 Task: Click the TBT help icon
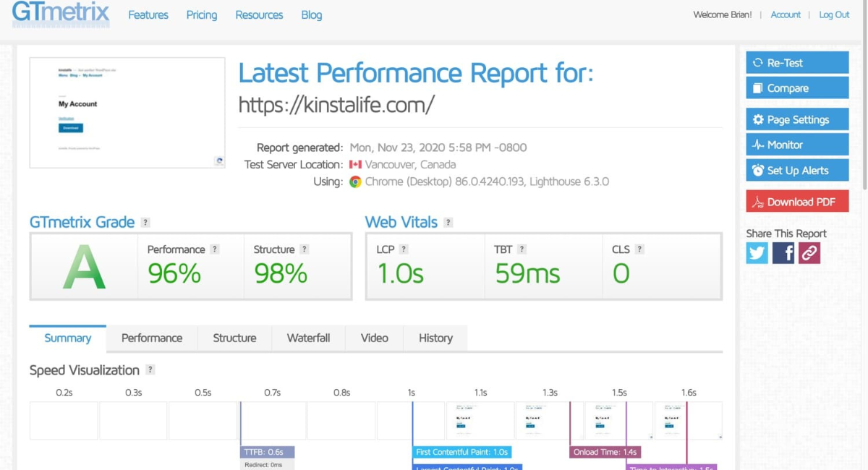coord(522,249)
